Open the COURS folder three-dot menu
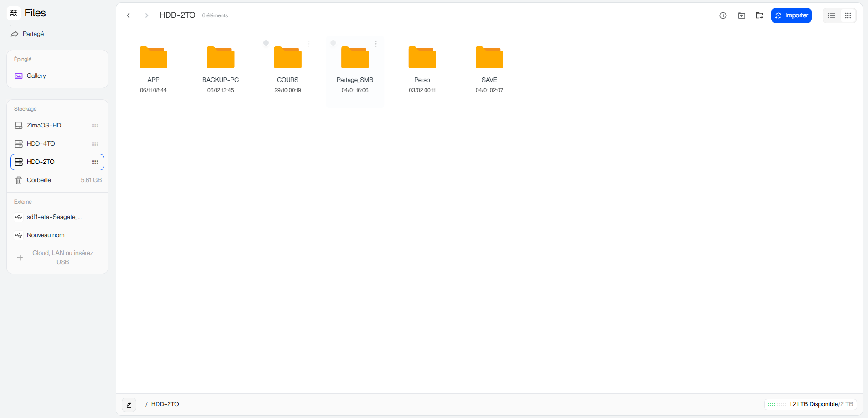Screen dimensions: 868x418 click(309, 44)
